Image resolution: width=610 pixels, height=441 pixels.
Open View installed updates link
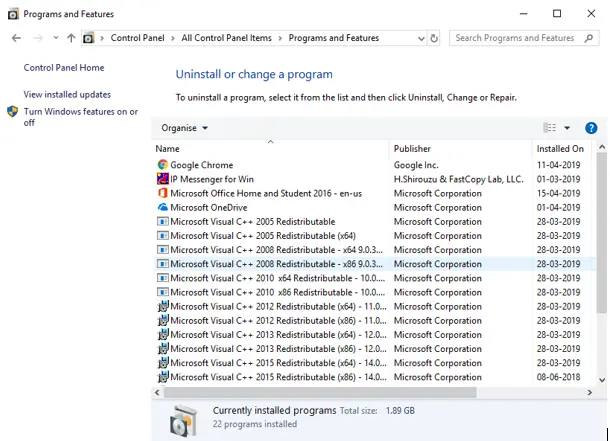(67, 94)
